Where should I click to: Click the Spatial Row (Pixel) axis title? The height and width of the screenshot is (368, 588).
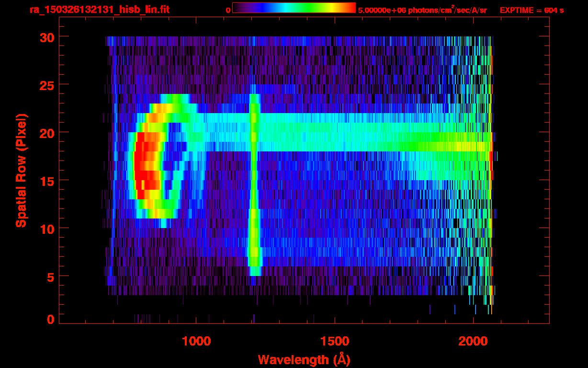click(21, 170)
